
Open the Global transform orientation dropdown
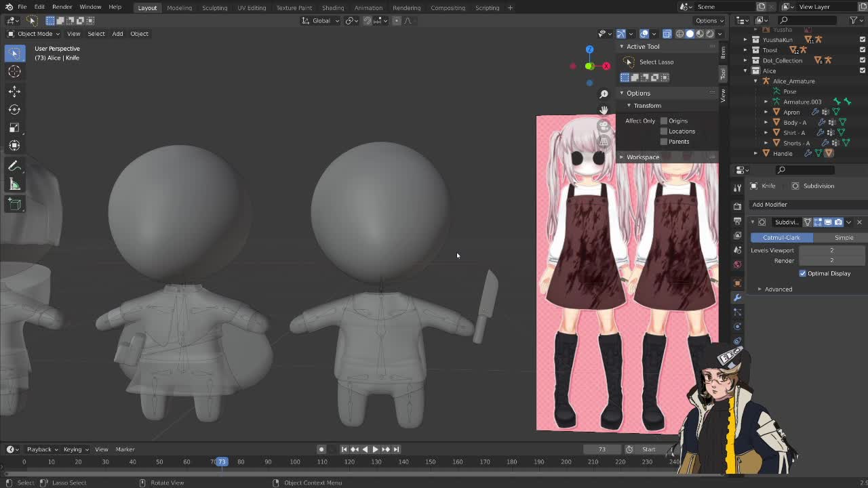coord(321,20)
